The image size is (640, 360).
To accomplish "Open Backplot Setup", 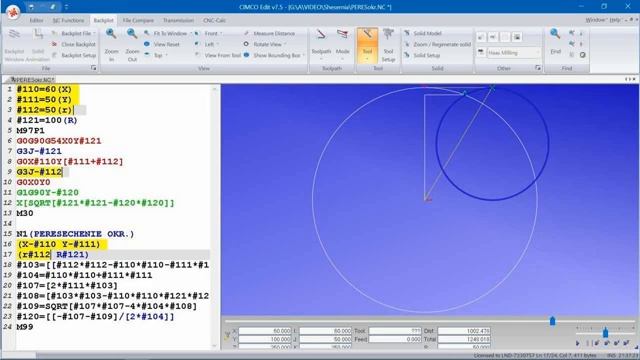I will tap(75, 55).
